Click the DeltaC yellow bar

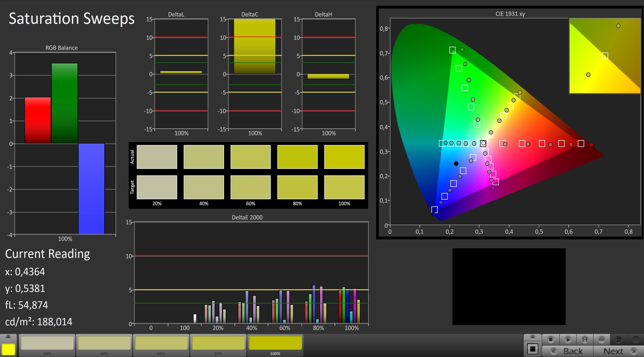(255, 46)
